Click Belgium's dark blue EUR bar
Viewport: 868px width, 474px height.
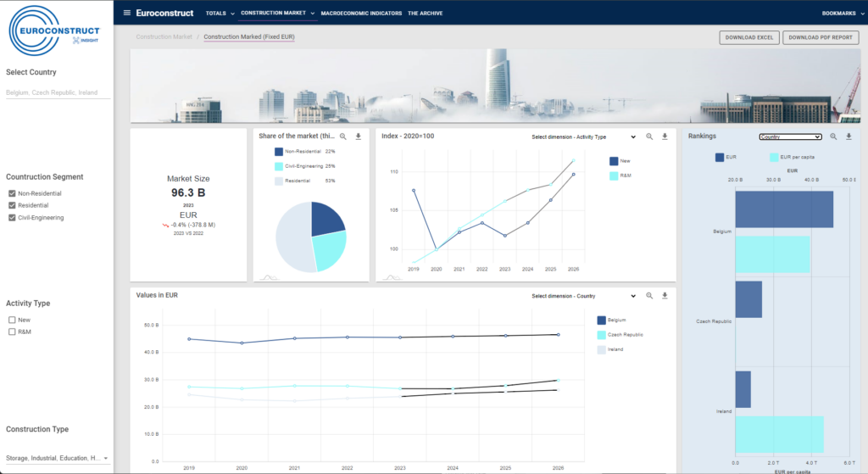click(x=784, y=209)
